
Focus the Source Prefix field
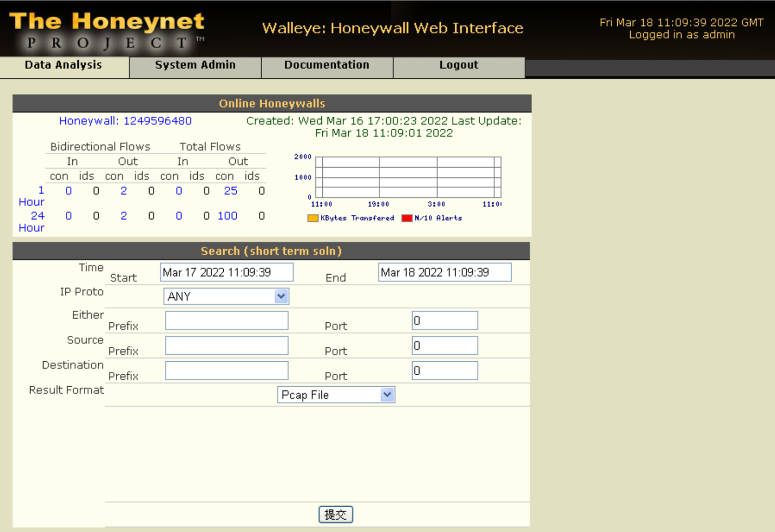(x=227, y=346)
